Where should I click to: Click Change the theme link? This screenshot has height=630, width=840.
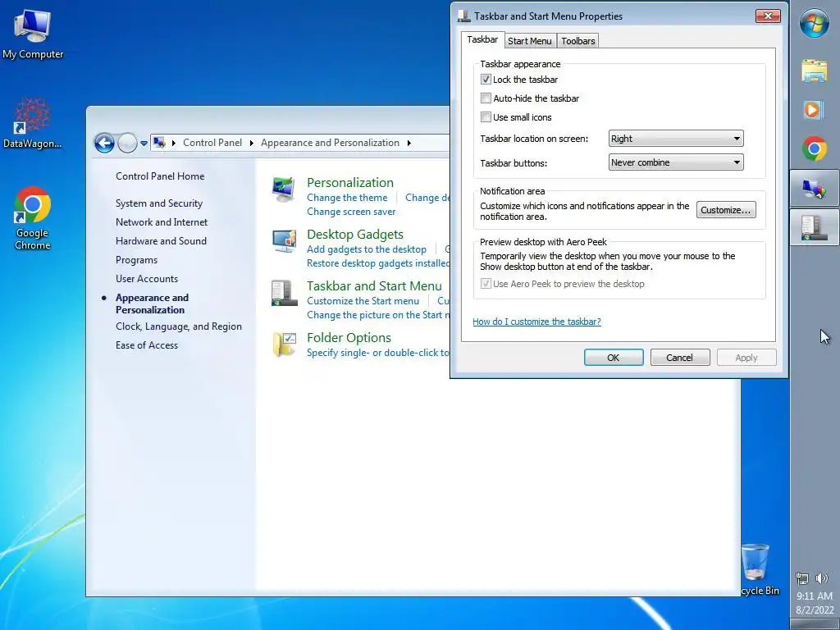347,198
